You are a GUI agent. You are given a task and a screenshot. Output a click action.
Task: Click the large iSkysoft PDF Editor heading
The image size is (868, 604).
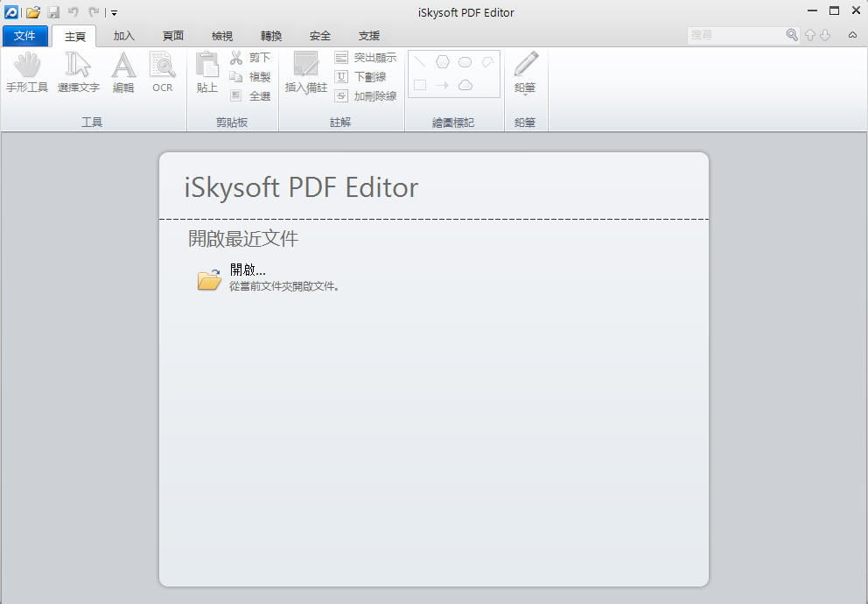[301, 187]
